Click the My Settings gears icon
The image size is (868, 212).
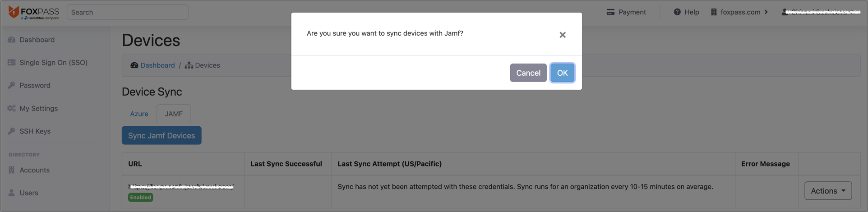click(12, 108)
